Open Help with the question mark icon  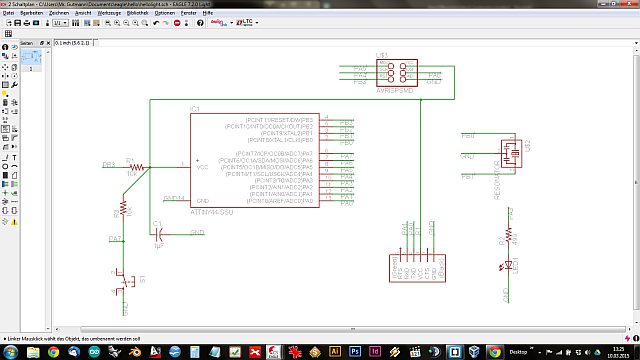(200, 23)
